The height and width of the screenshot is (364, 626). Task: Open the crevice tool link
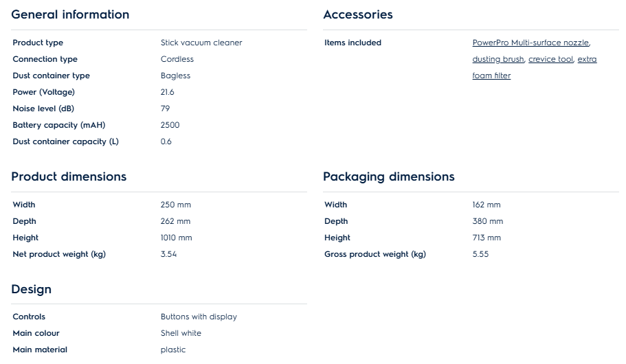pyautogui.click(x=550, y=59)
